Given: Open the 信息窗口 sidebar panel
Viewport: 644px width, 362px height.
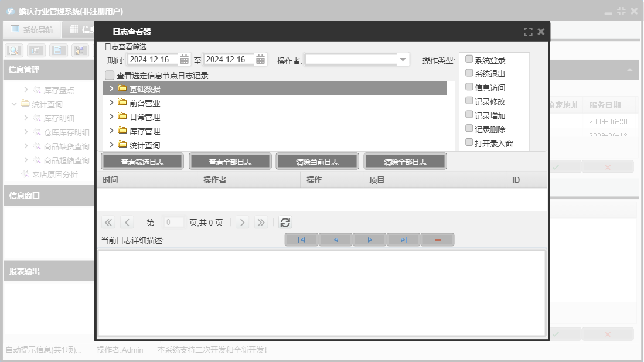Looking at the screenshot, I should [49, 196].
